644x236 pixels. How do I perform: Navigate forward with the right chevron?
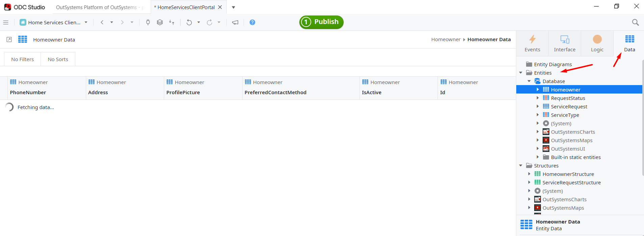[122, 22]
